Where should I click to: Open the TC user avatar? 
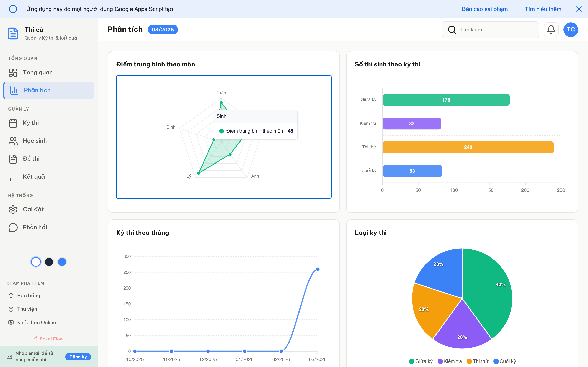pyautogui.click(x=570, y=30)
